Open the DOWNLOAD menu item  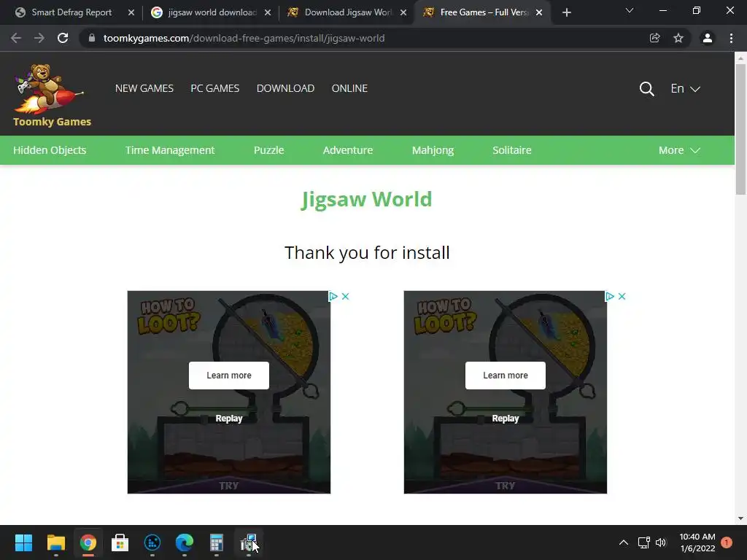coord(285,88)
